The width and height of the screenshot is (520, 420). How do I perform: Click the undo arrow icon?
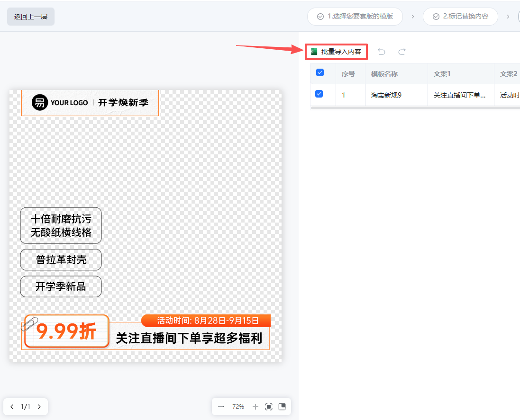click(382, 52)
